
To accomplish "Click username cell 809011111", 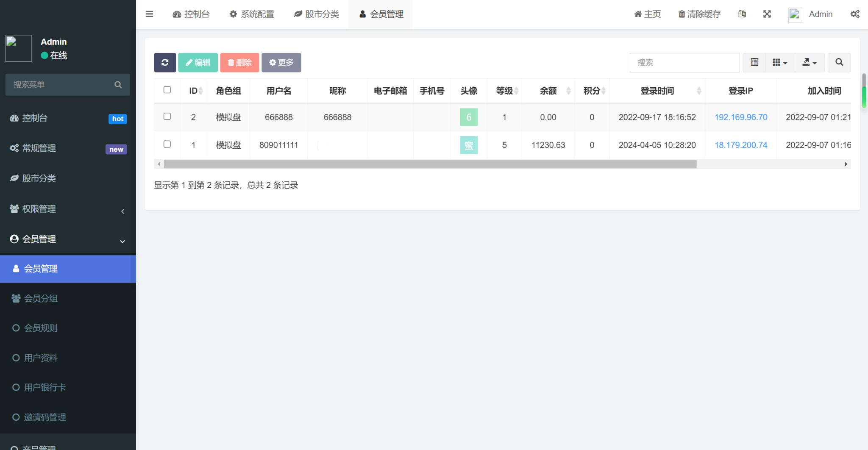I will click(279, 145).
